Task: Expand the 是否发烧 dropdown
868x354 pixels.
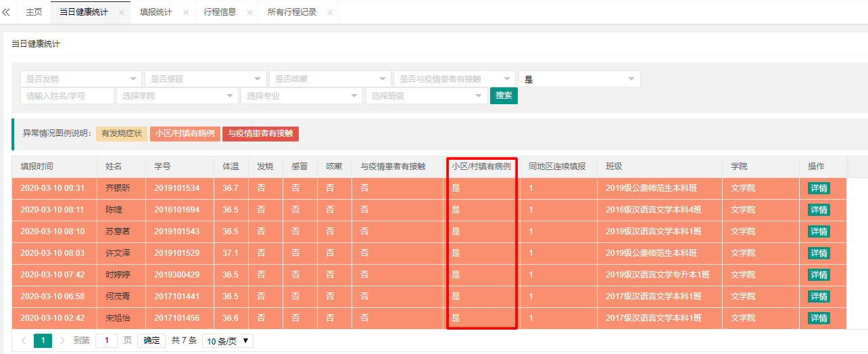Action: pos(81,79)
